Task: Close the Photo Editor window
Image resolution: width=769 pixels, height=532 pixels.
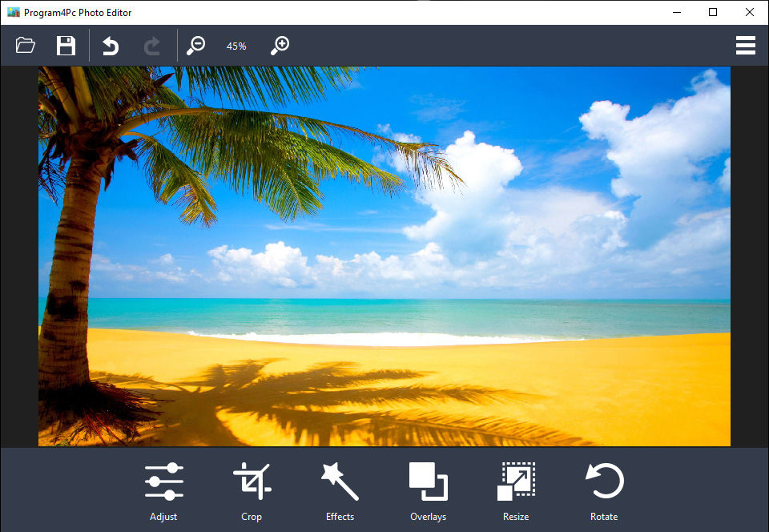Action: click(750, 12)
